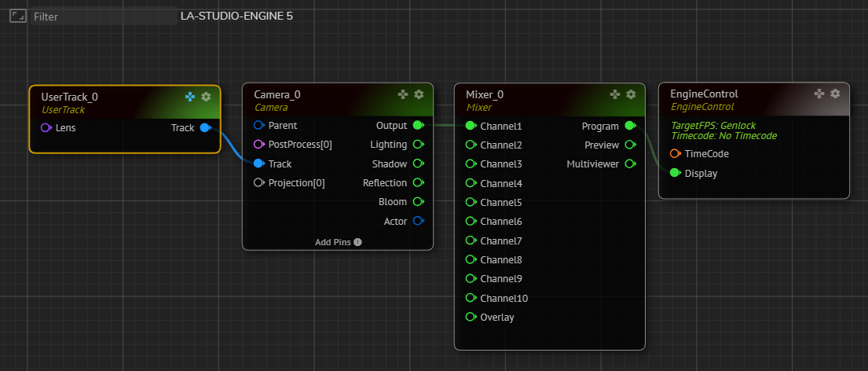Type in the Filter search field

coord(102,16)
